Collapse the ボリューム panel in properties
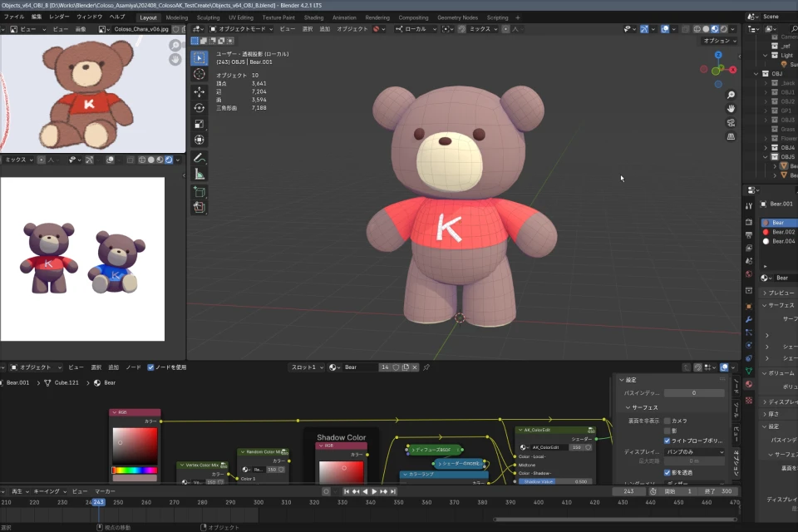The image size is (798, 532). click(779, 373)
